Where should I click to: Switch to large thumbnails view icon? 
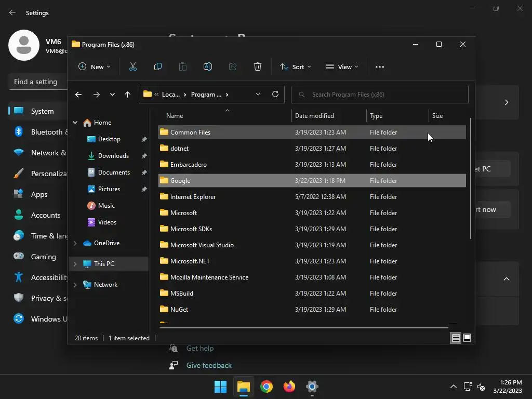coord(467,338)
